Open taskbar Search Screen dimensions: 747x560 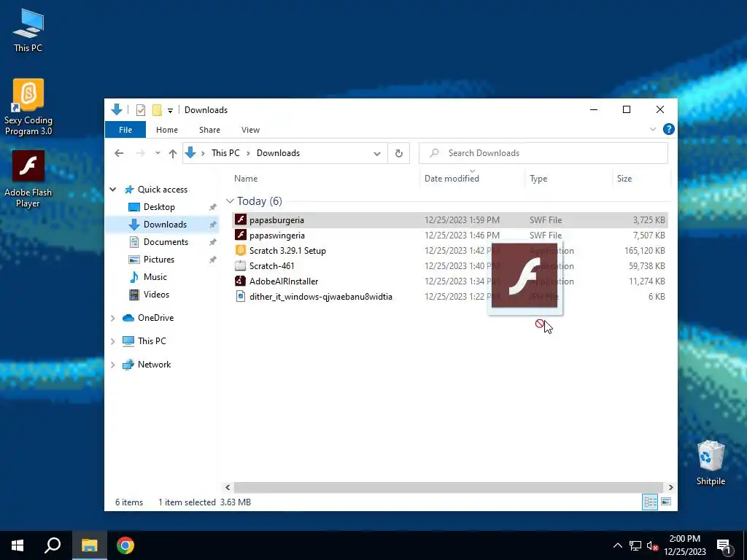pos(53,545)
